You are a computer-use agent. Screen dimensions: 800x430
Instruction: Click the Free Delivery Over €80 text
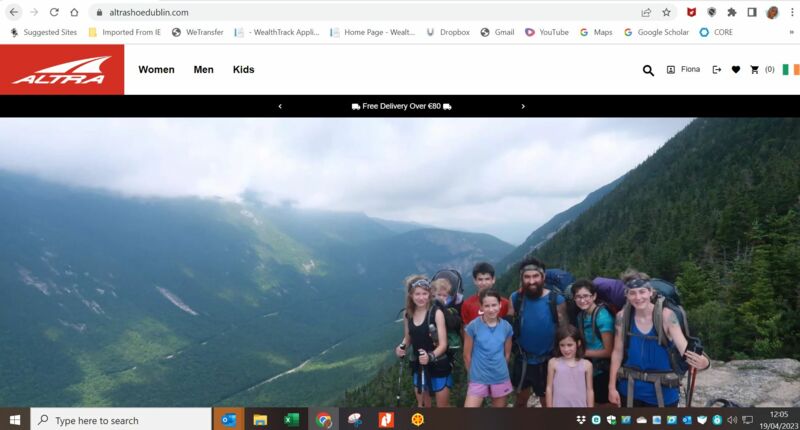pos(402,106)
